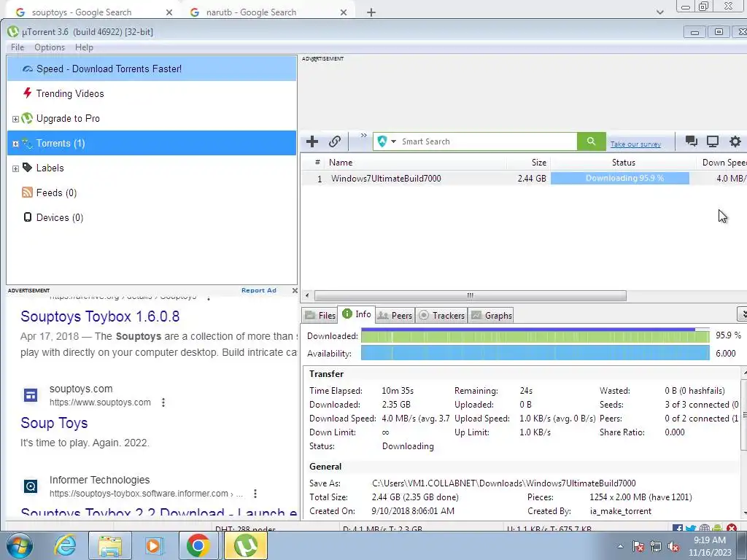Sort by the Name column header
The image size is (747, 560).
click(416, 163)
